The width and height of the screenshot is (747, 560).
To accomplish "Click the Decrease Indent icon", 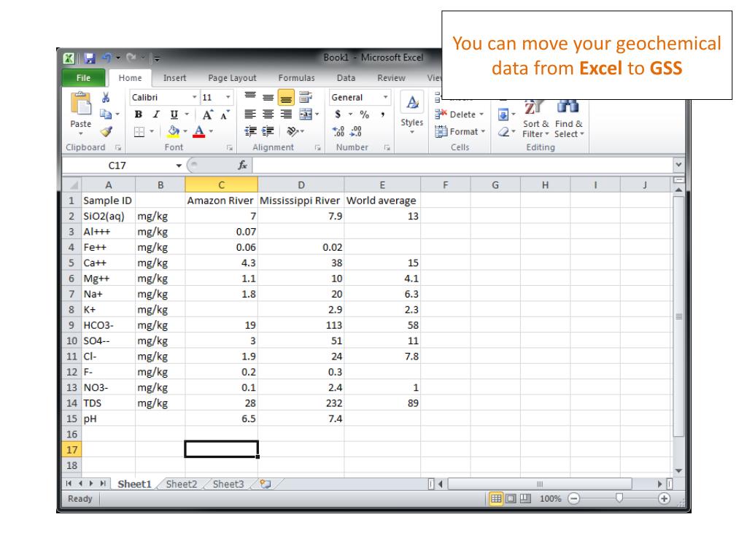I will point(250,131).
